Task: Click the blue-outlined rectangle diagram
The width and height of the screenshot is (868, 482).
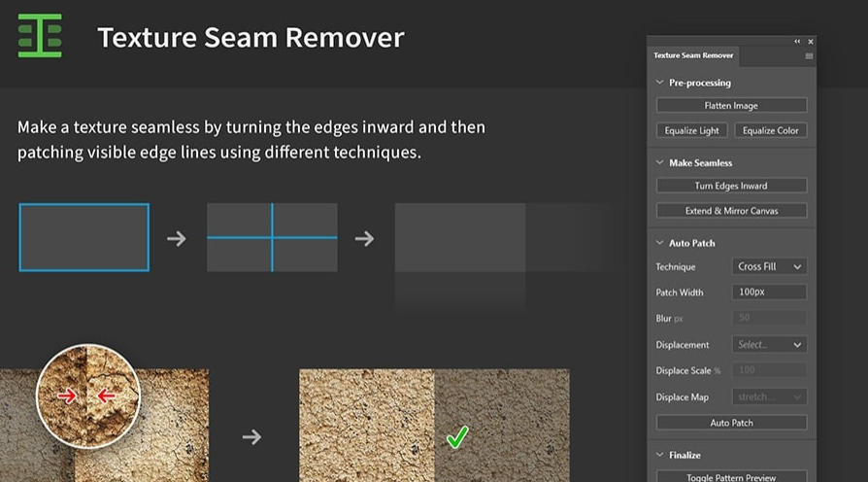Action: [x=84, y=237]
